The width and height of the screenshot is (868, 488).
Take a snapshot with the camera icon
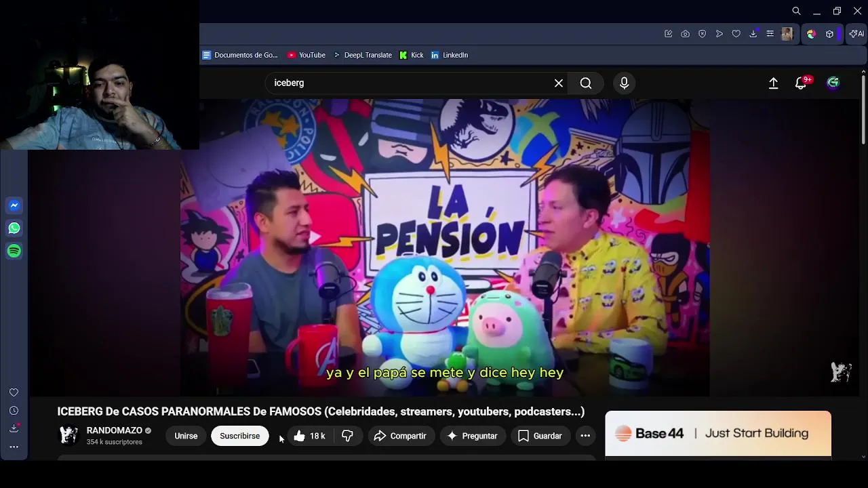pyautogui.click(x=686, y=34)
